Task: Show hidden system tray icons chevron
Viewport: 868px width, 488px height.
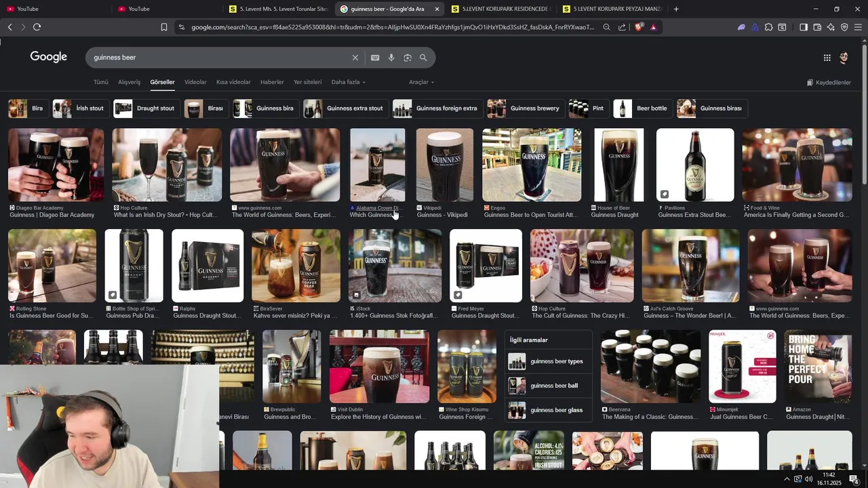Action: tap(787, 479)
